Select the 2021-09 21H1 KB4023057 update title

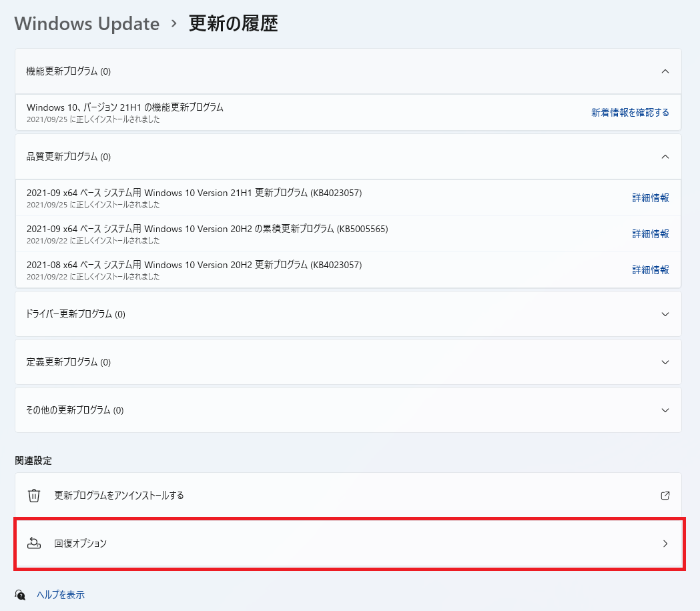click(x=194, y=193)
